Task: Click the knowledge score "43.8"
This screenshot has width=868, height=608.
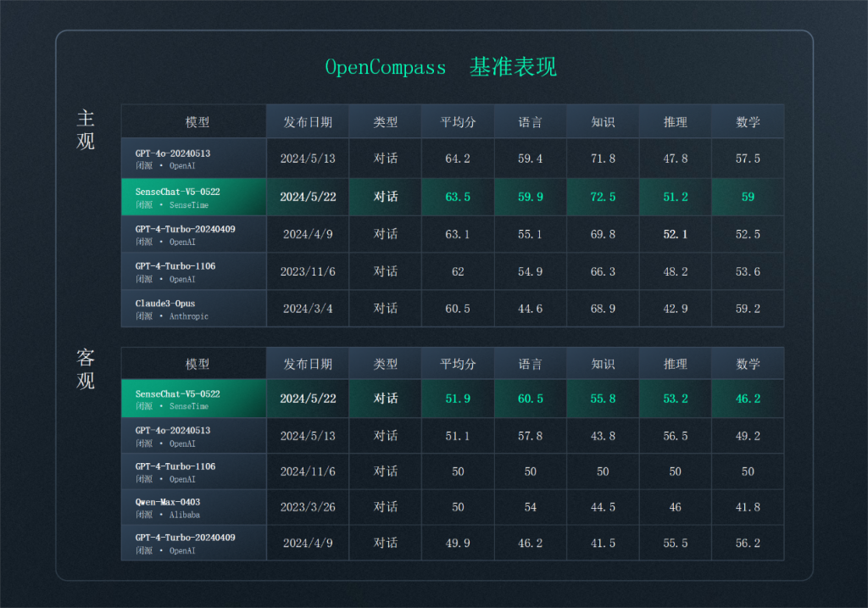Action: click(x=603, y=436)
